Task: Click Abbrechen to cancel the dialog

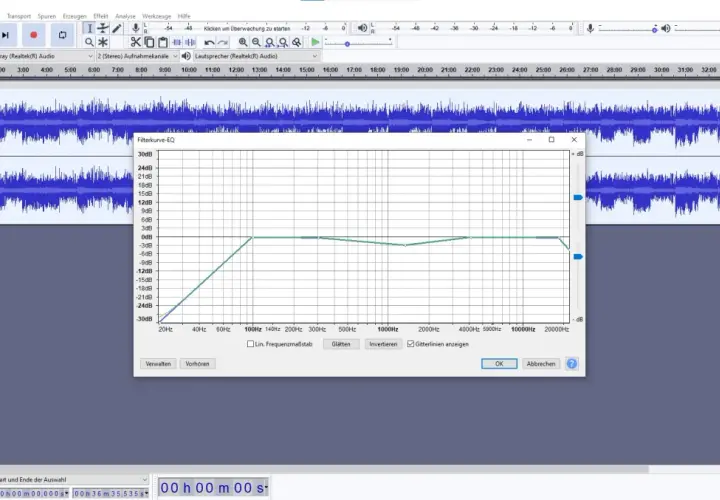Action: tap(540, 364)
